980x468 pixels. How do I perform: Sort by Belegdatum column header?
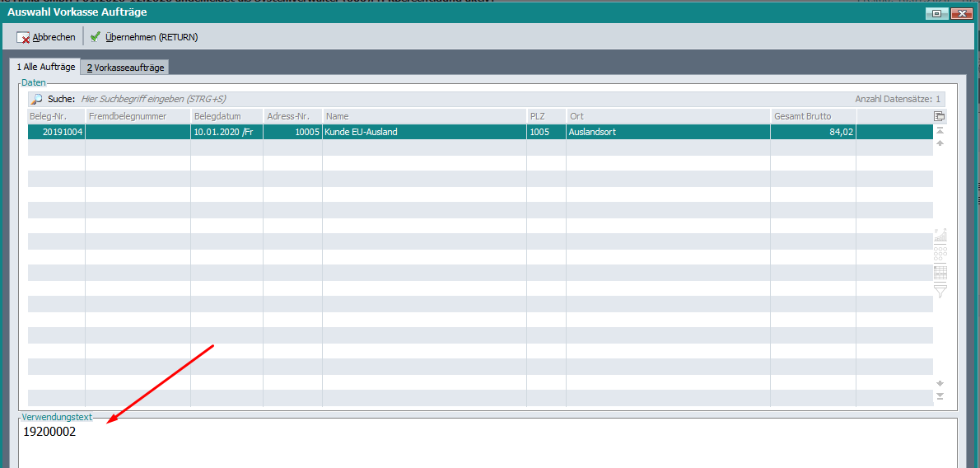[226, 116]
